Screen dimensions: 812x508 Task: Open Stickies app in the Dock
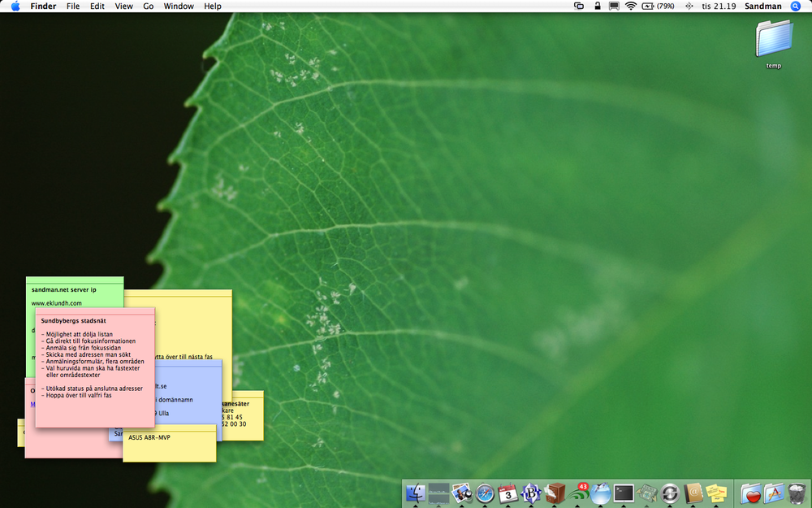tap(716, 493)
